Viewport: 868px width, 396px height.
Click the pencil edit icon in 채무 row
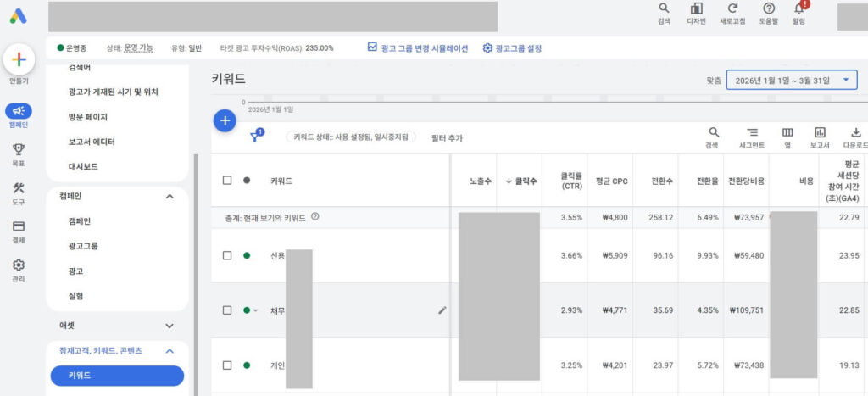point(442,310)
